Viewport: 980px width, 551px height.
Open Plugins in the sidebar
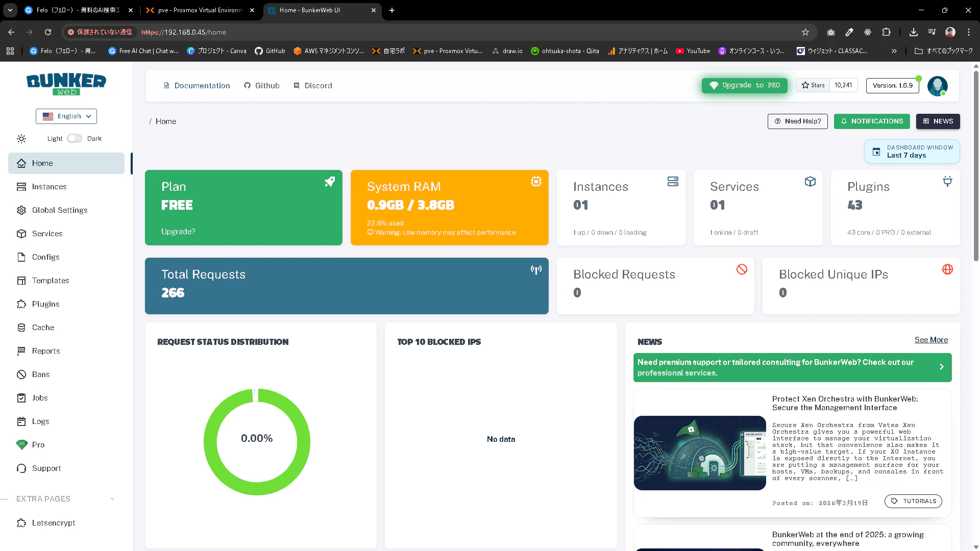click(x=66, y=304)
